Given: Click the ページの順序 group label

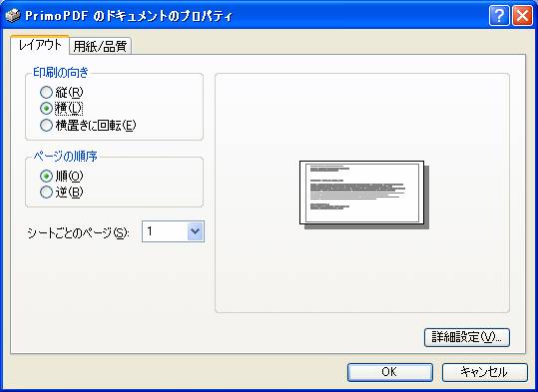Looking at the screenshot, I should tap(65, 157).
